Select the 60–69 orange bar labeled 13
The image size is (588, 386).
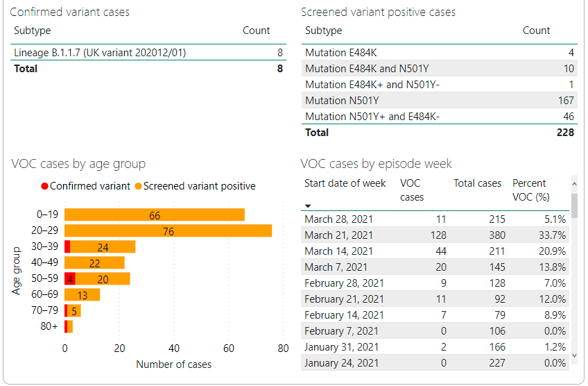click(82, 295)
